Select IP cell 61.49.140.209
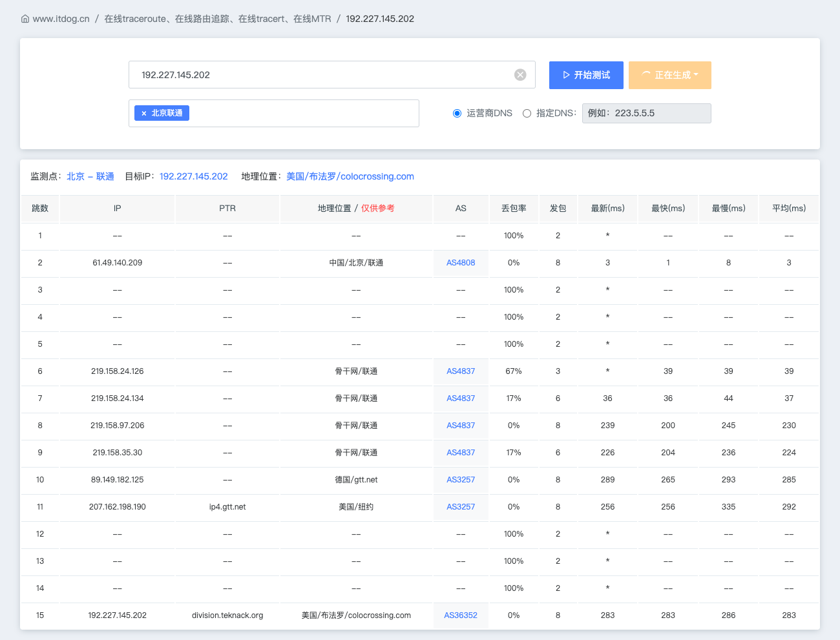Image resolution: width=840 pixels, height=640 pixels. pos(118,263)
